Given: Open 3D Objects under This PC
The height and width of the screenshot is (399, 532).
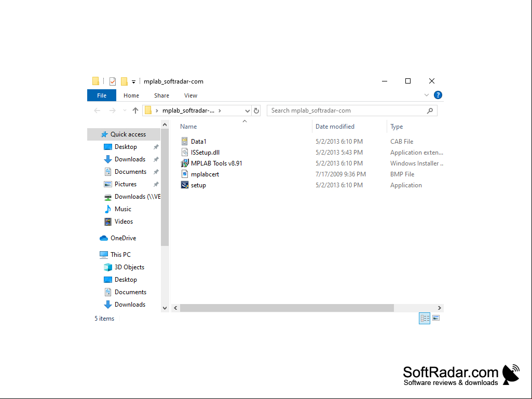Looking at the screenshot, I should click(130, 267).
